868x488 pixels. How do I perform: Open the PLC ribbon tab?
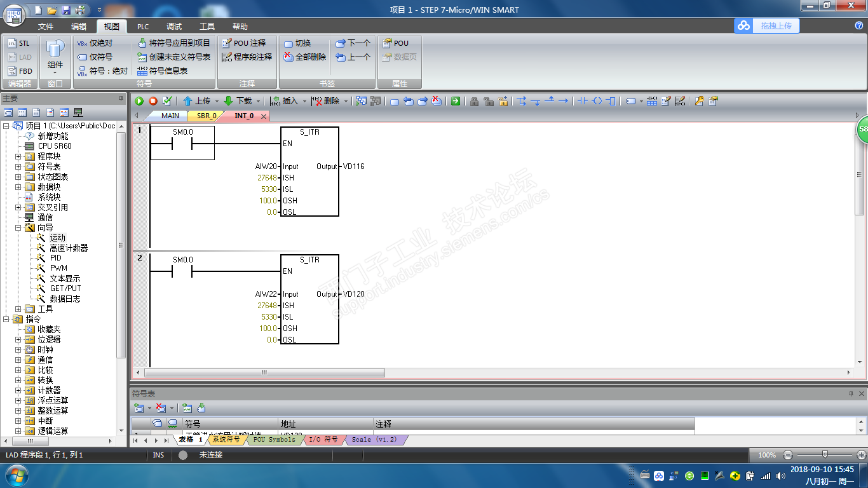tap(143, 27)
